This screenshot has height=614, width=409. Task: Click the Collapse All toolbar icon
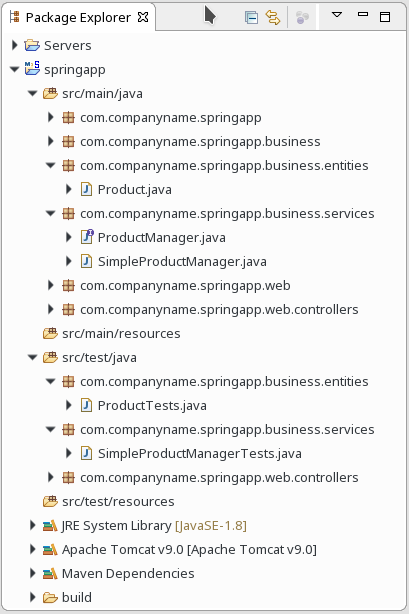tap(251, 17)
